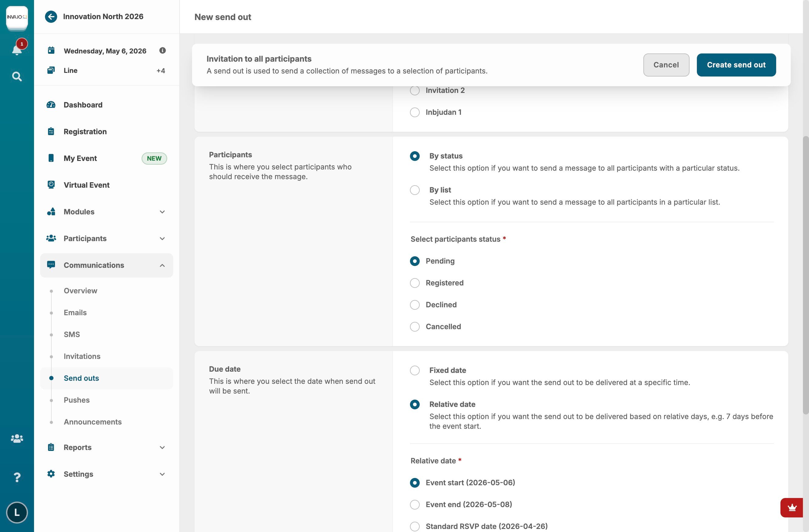Go to Emails under Communications
The image size is (809, 532).
point(75,312)
